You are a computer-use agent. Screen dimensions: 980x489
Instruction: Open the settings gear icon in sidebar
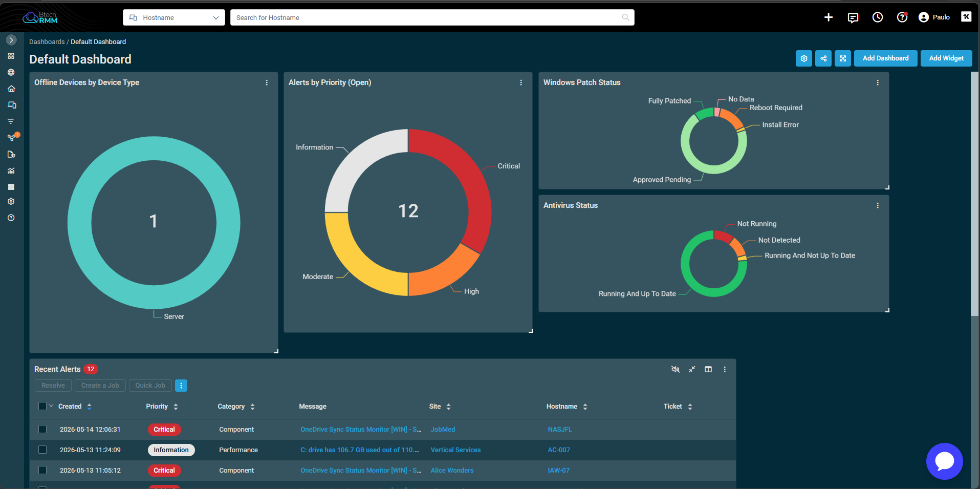[11, 201]
